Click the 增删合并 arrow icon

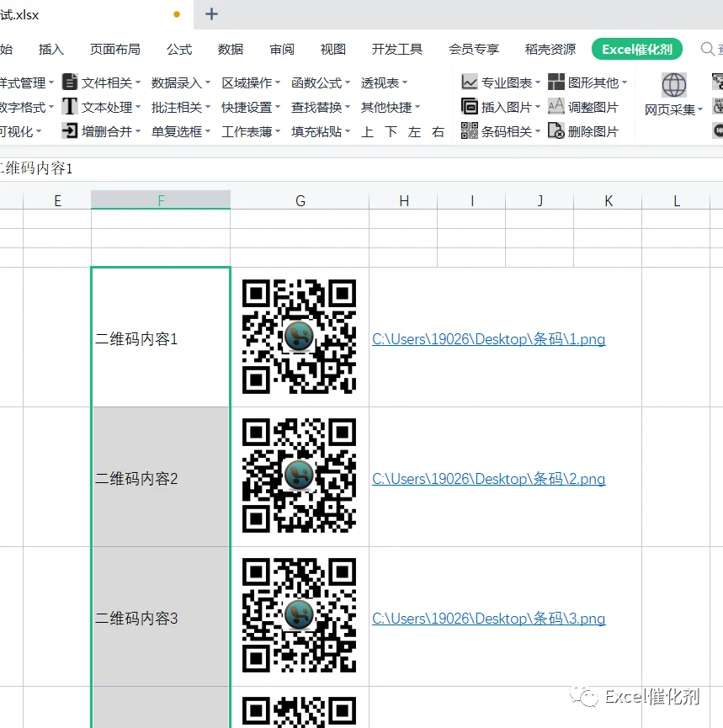click(70, 131)
